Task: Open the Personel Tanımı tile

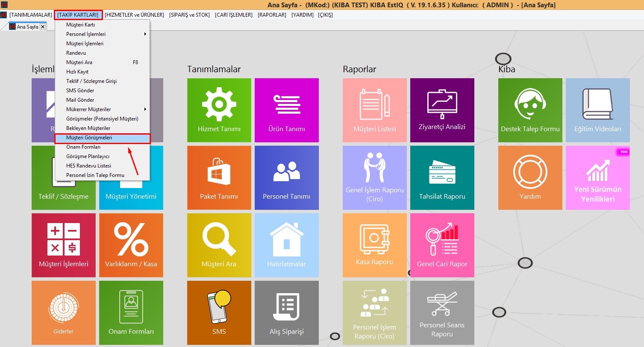Action: pyautogui.click(x=286, y=177)
